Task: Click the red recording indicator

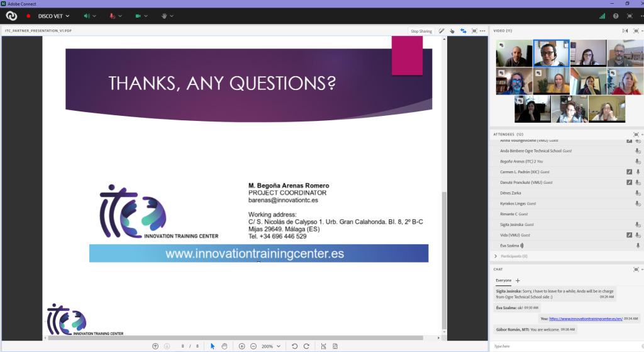Action: click(x=28, y=16)
